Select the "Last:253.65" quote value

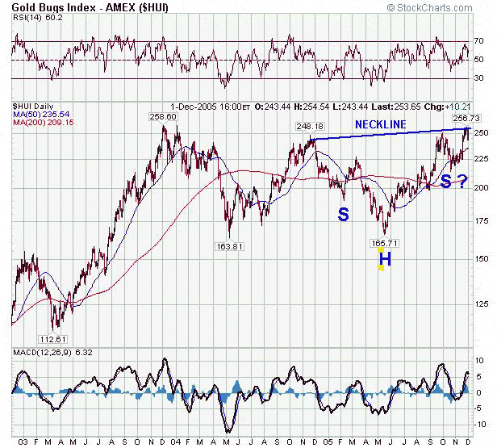pyautogui.click(x=395, y=107)
